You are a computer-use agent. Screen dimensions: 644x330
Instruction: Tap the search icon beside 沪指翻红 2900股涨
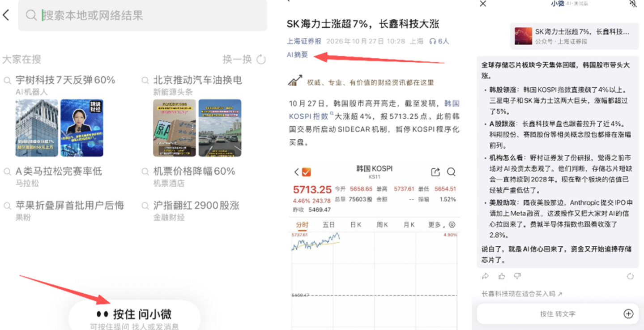[x=145, y=206]
